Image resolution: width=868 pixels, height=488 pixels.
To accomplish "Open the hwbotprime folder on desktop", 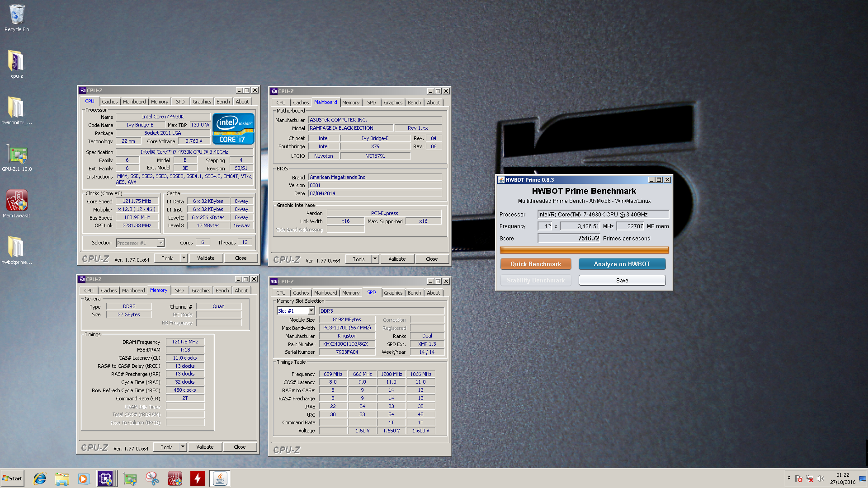I will [x=17, y=250].
